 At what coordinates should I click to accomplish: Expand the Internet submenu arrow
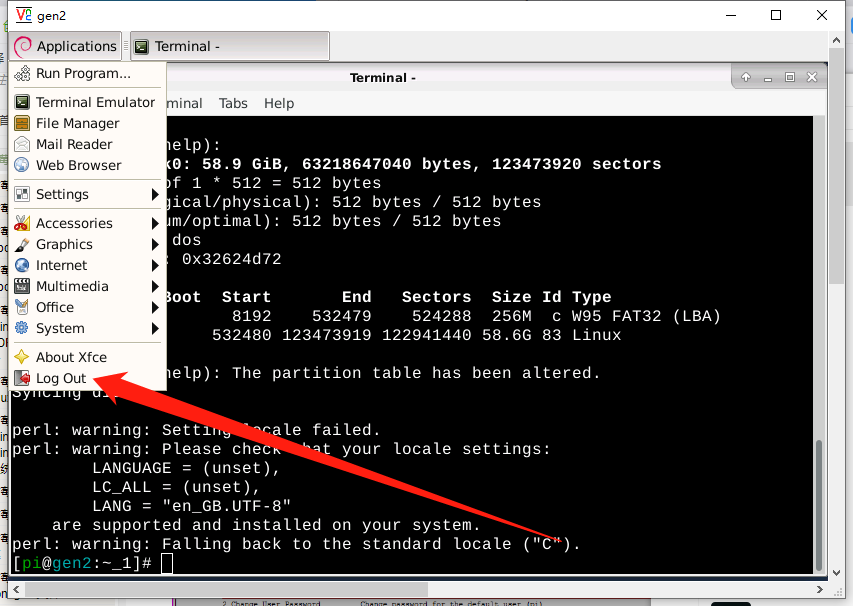click(155, 265)
